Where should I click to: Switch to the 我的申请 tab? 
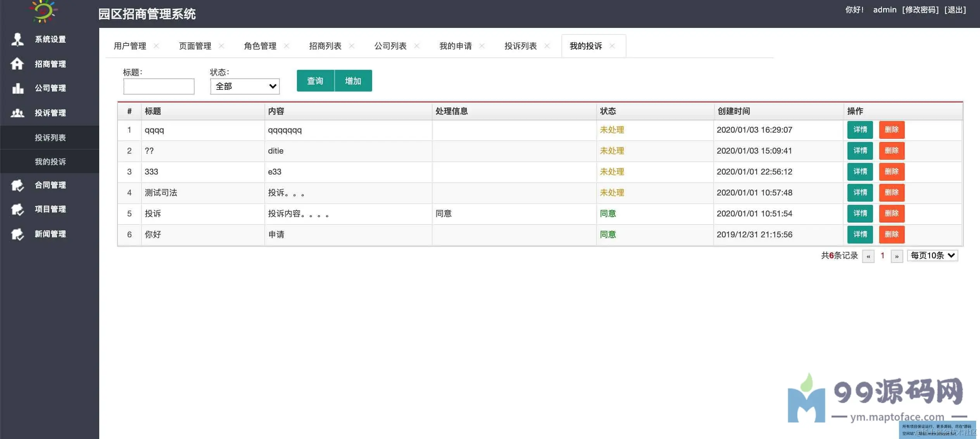(455, 46)
